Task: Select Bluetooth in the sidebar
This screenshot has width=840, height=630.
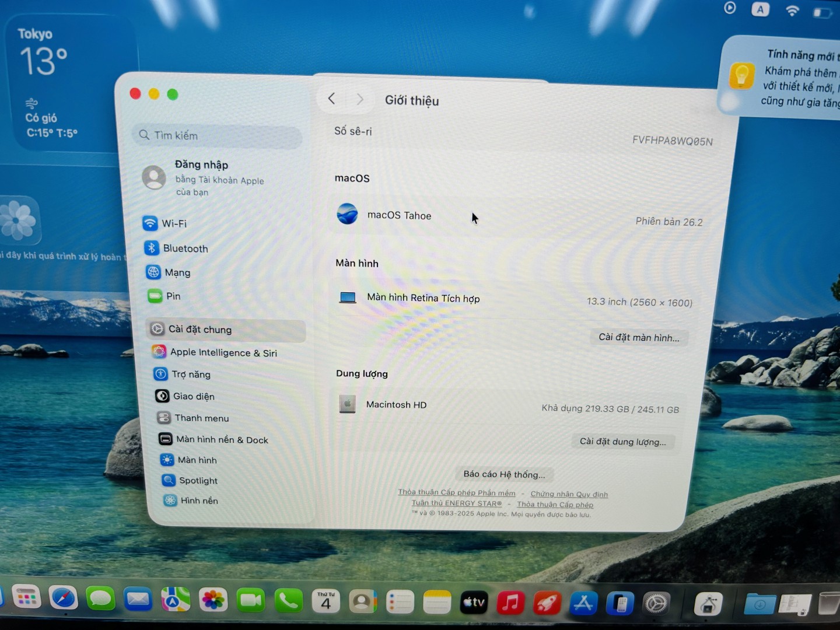Action: pos(185,249)
